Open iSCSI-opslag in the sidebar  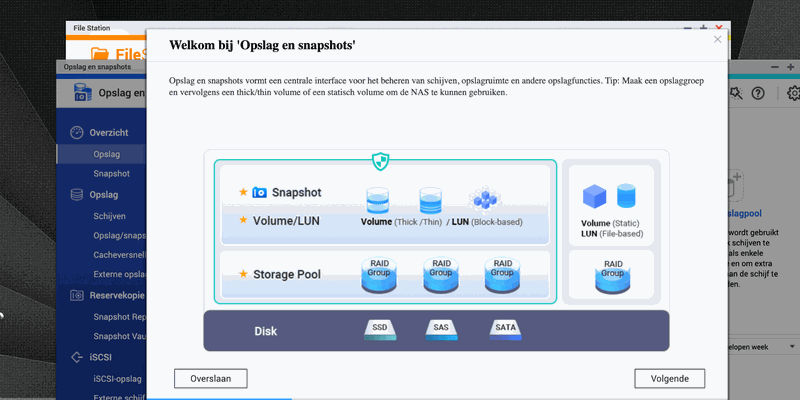(x=119, y=377)
